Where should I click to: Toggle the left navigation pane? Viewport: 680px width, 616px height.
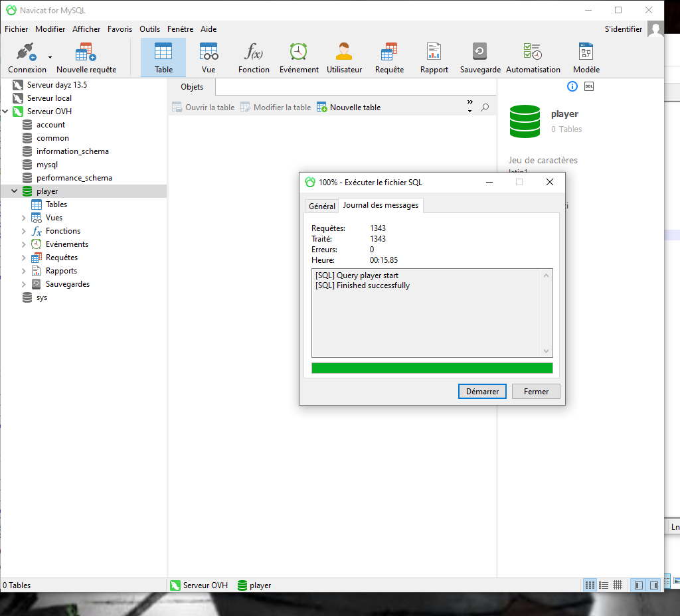click(x=638, y=585)
